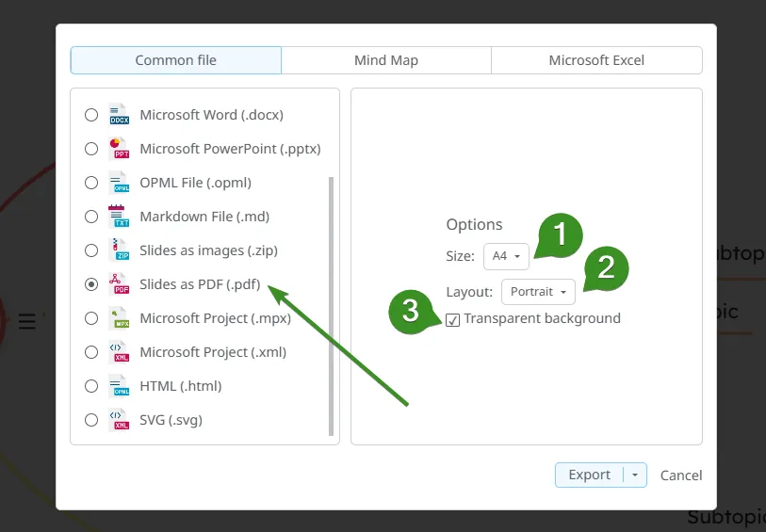Open the Common file tab
The width and height of the screenshot is (766, 532).
(x=176, y=60)
